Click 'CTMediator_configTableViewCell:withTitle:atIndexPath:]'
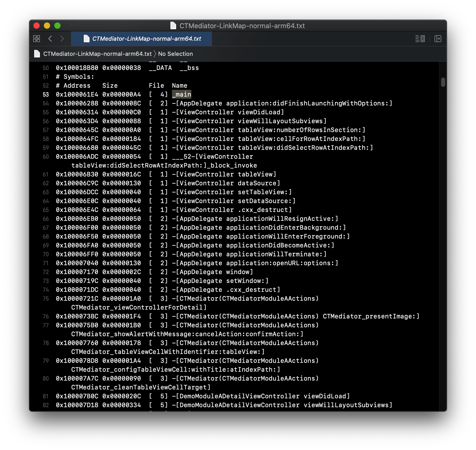 point(176,370)
